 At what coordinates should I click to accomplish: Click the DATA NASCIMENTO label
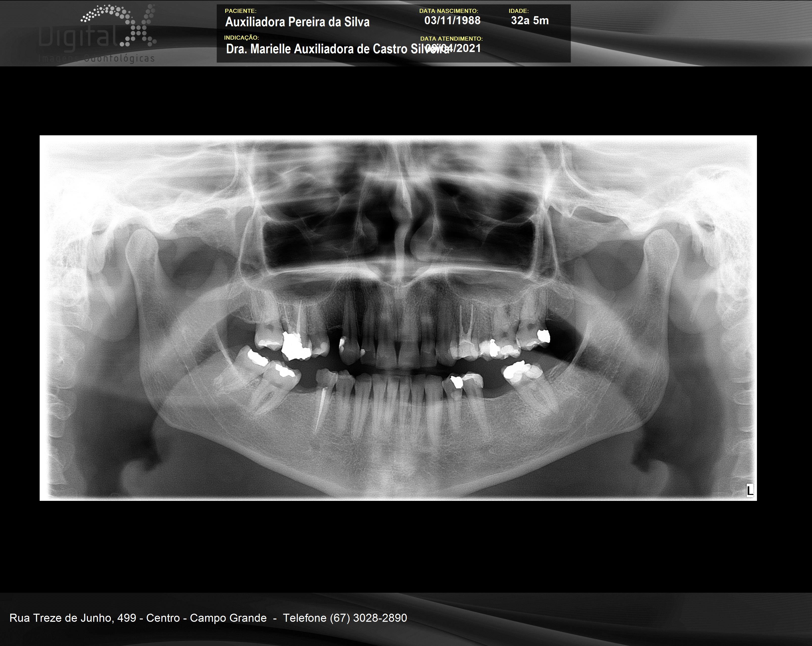point(449,11)
